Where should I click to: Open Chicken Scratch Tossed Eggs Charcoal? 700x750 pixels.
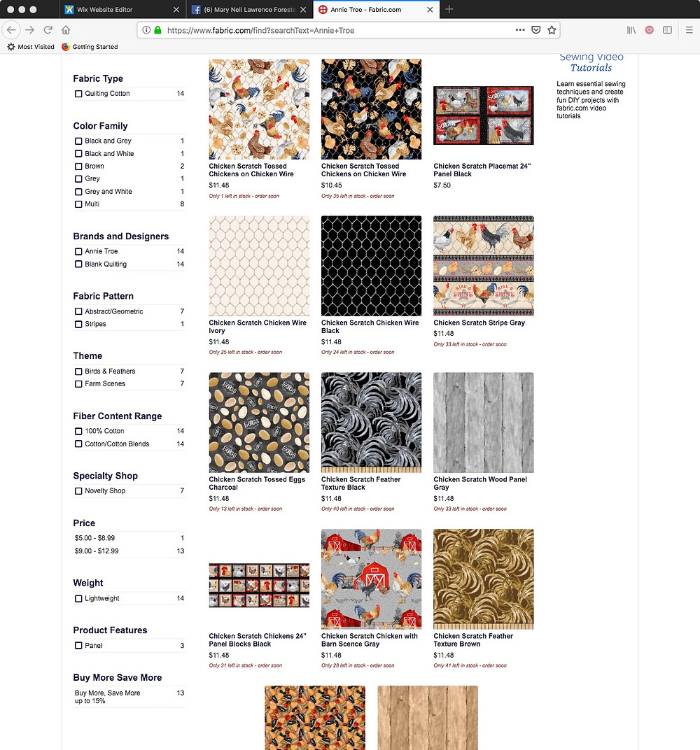pos(257,483)
